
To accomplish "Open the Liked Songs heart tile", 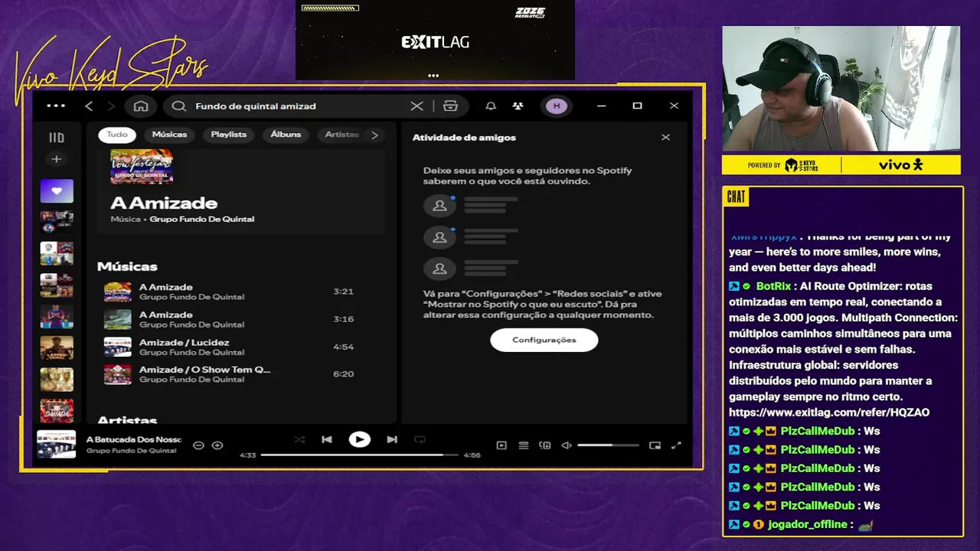I will [57, 191].
